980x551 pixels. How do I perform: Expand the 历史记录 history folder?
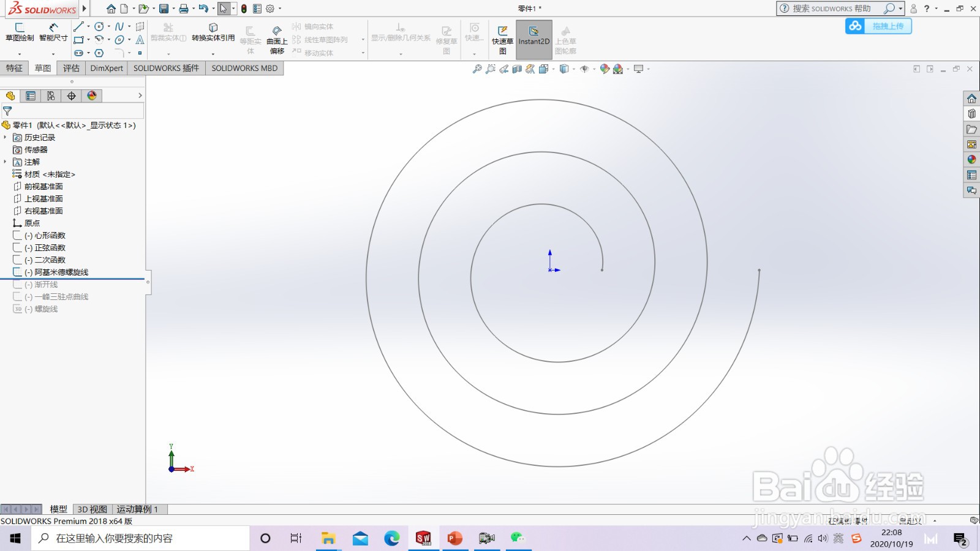[x=5, y=138]
